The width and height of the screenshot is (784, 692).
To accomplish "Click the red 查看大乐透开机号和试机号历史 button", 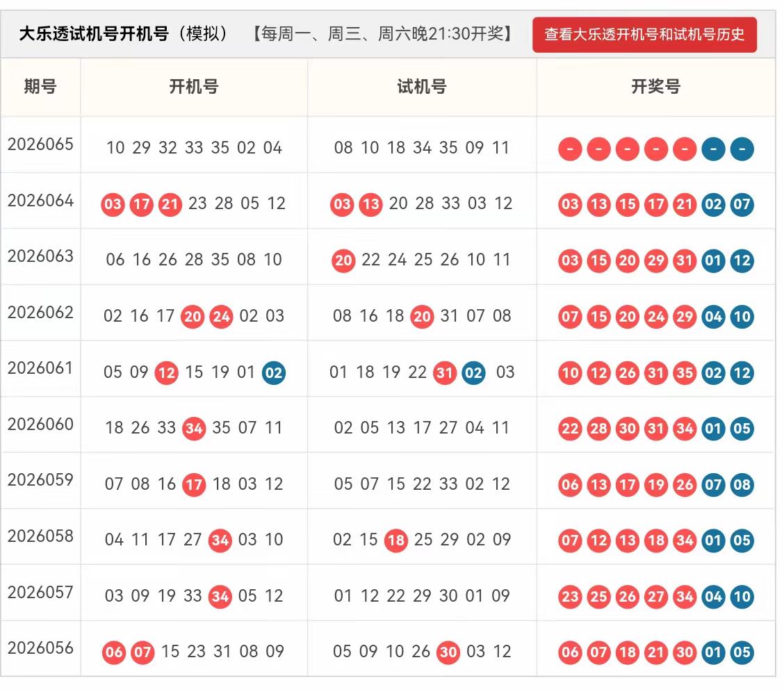I will click(644, 35).
